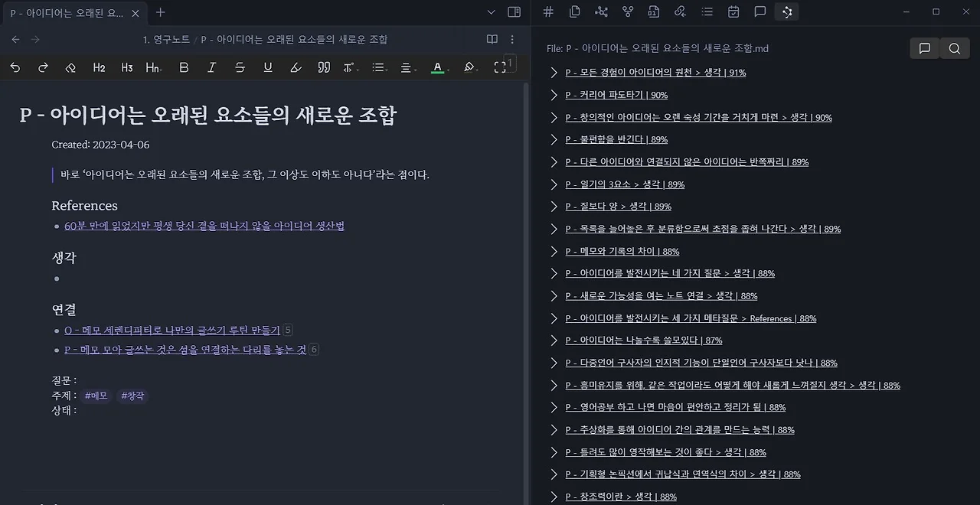Navigate forward with the right arrow
Image resolution: width=980 pixels, height=505 pixels.
pyautogui.click(x=35, y=39)
